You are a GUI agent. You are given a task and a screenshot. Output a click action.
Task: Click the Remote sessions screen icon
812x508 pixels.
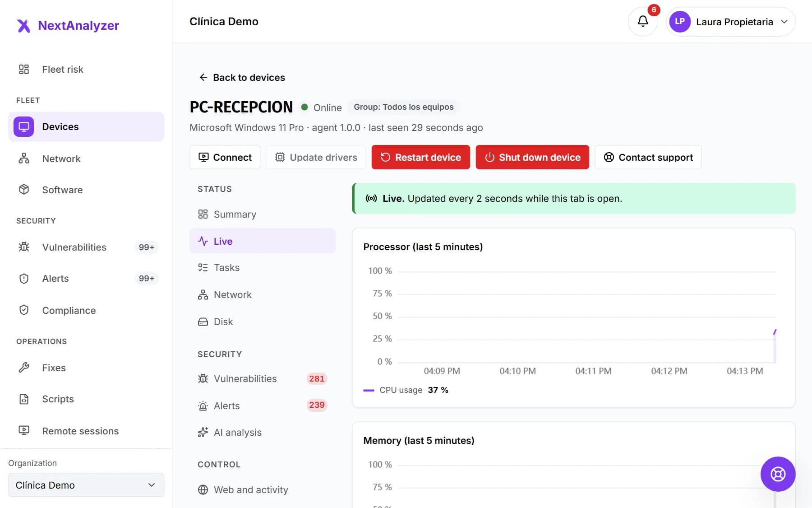(x=24, y=430)
